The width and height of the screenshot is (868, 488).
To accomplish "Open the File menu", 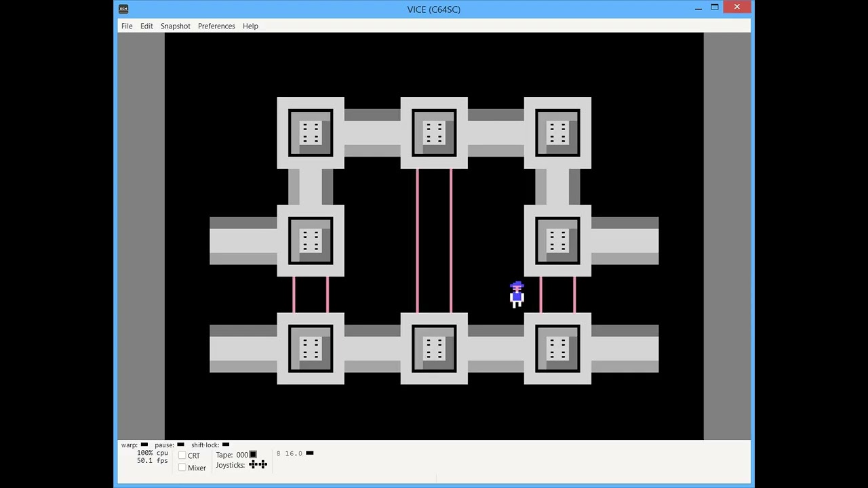I will [x=127, y=26].
